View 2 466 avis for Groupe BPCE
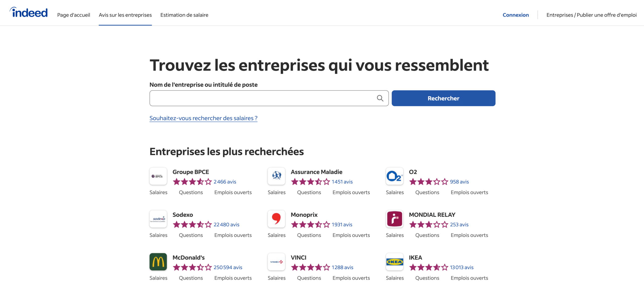This screenshot has height=299, width=644. pyautogui.click(x=225, y=182)
